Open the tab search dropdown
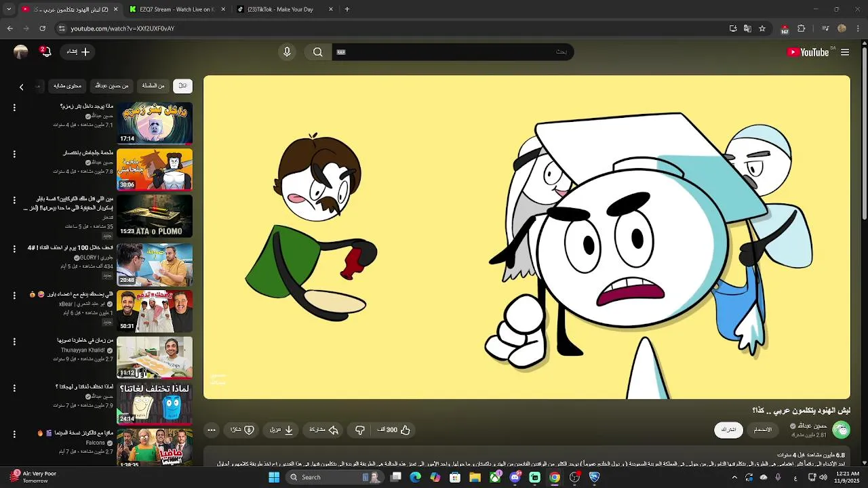The width and height of the screenshot is (868, 488). [9, 9]
